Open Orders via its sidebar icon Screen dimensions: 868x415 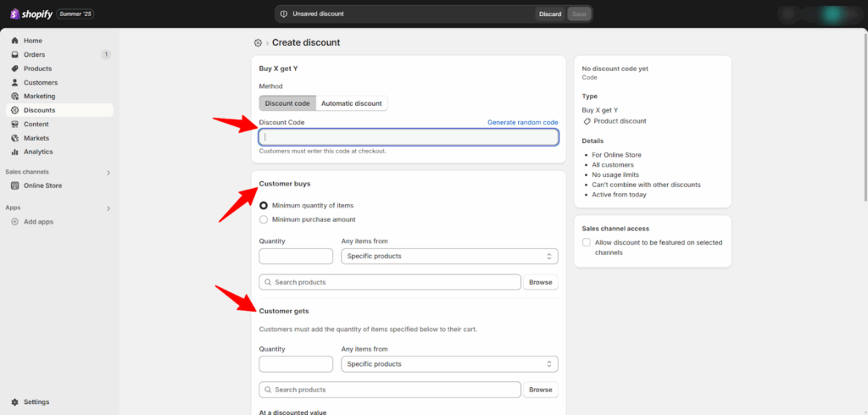pos(15,55)
